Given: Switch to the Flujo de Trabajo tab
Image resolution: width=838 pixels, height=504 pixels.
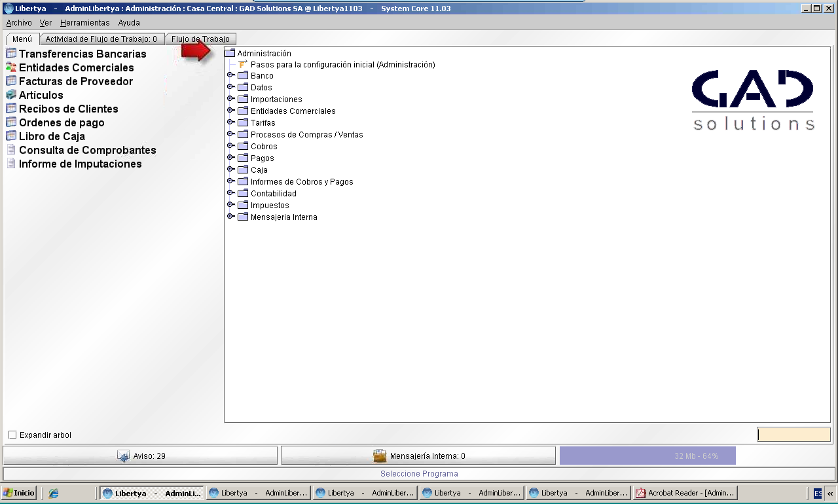Looking at the screenshot, I should (200, 39).
